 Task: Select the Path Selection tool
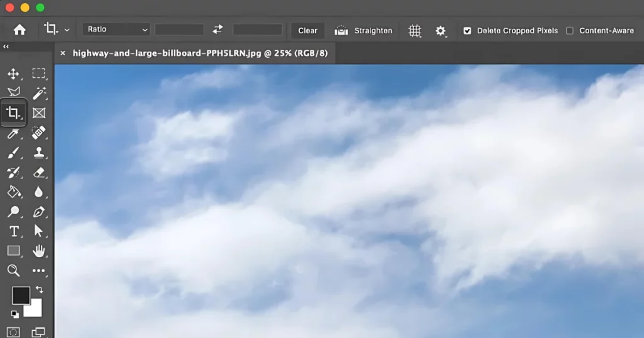(x=38, y=231)
